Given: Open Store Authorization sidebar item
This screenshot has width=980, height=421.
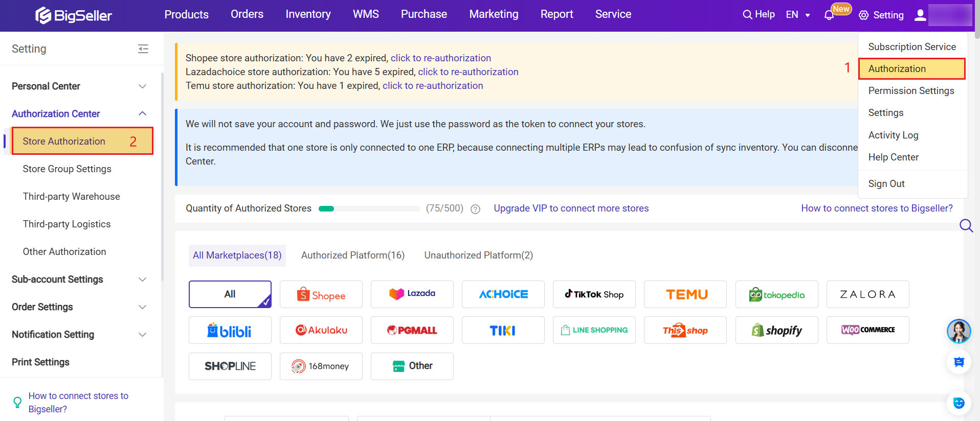Looking at the screenshot, I should (82, 142).
